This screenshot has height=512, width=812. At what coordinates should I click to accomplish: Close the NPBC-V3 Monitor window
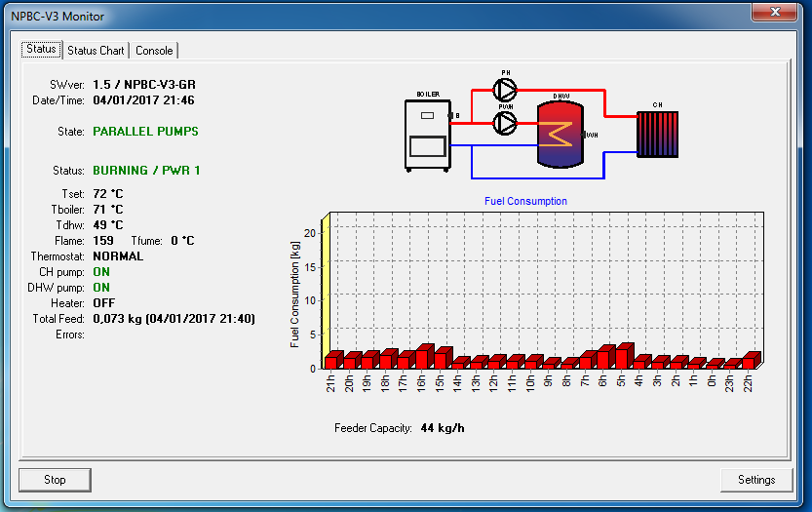pyautogui.click(x=776, y=13)
